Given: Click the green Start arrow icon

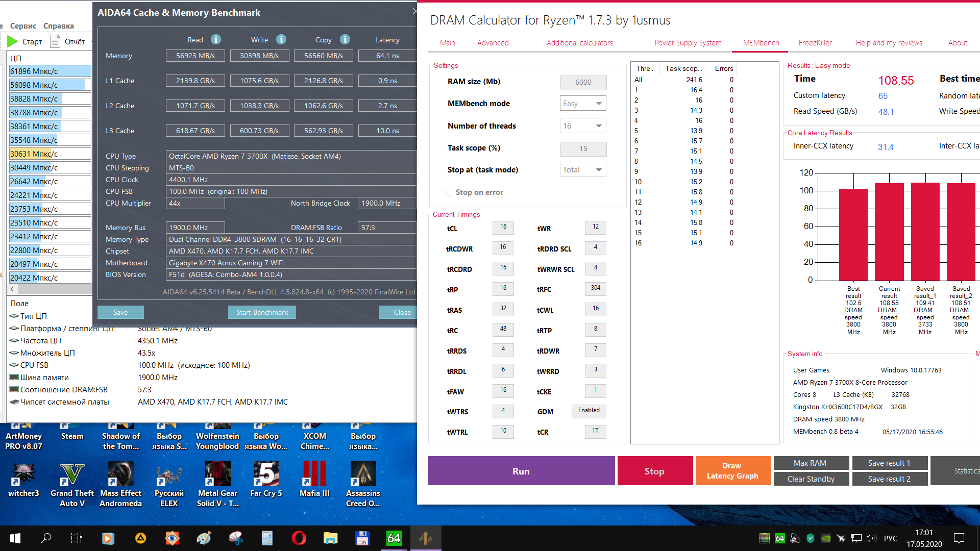Looking at the screenshot, I should coord(13,41).
